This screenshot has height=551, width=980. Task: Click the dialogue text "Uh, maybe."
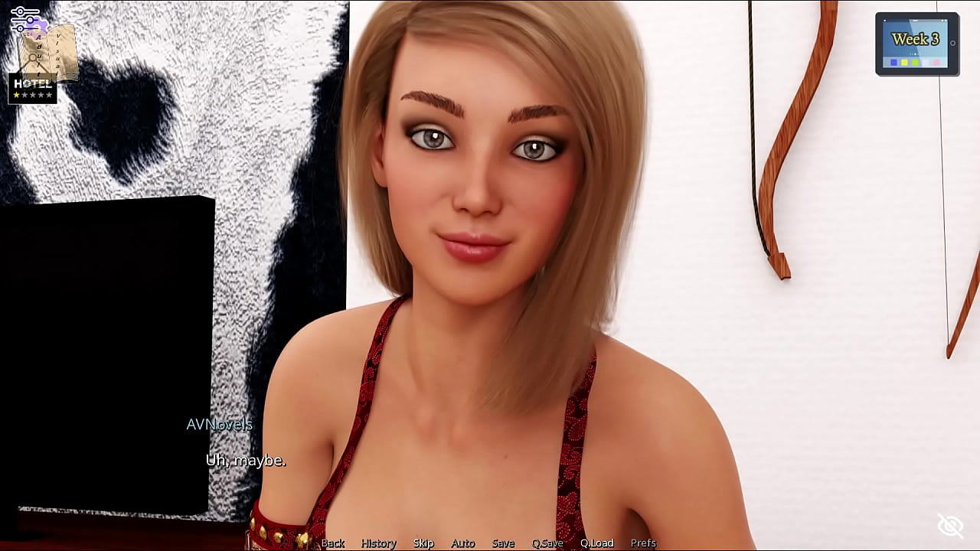(245, 461)
